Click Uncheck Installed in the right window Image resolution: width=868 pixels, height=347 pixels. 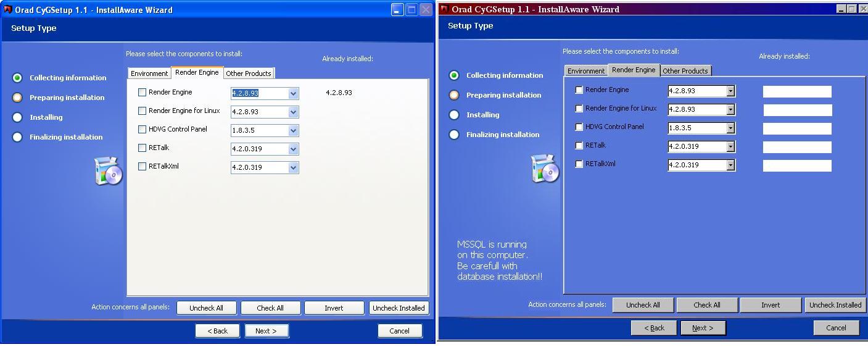point(835,305)
